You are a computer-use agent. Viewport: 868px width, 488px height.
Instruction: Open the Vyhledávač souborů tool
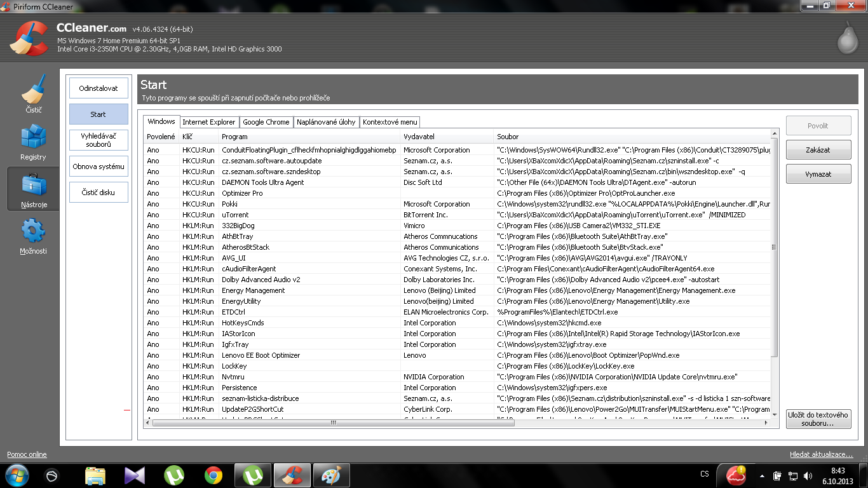[x=98, y=140]
